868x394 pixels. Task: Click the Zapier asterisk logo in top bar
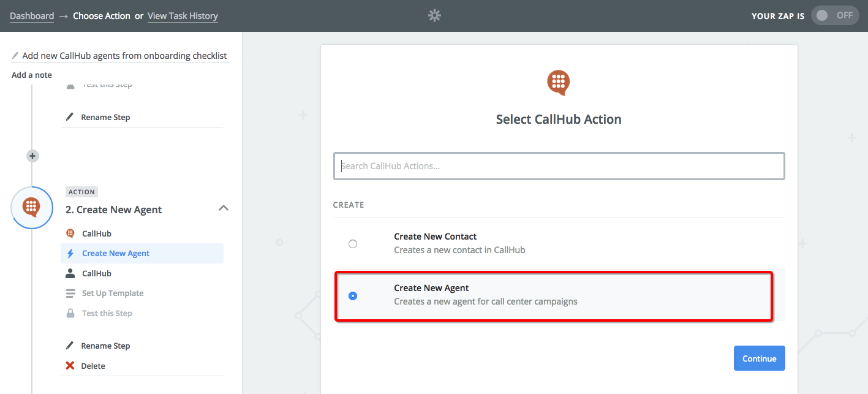click(434, 16)
